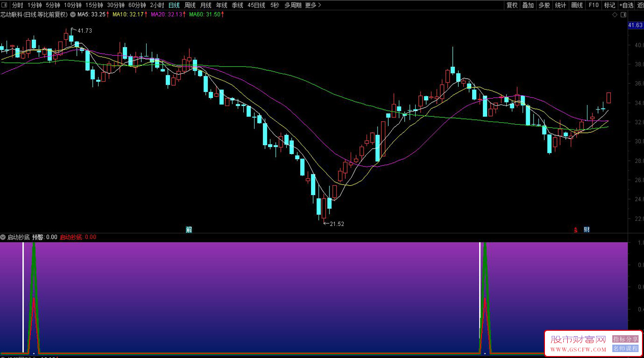This screenshot has height=358, width=644.
Task: Click the 统计 statistics button
Action: [560, 5]
